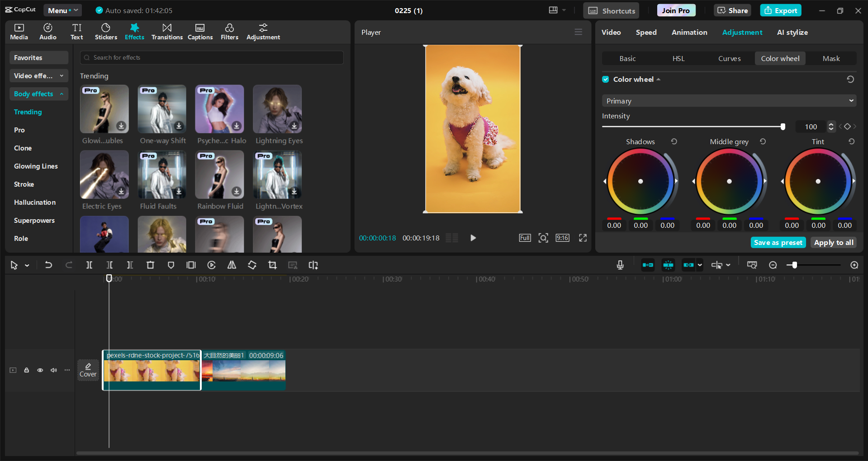This screenshot has width=868, height=461.
Task: Open the Primary color wheel dropdown
Action: tap(728, 100)
